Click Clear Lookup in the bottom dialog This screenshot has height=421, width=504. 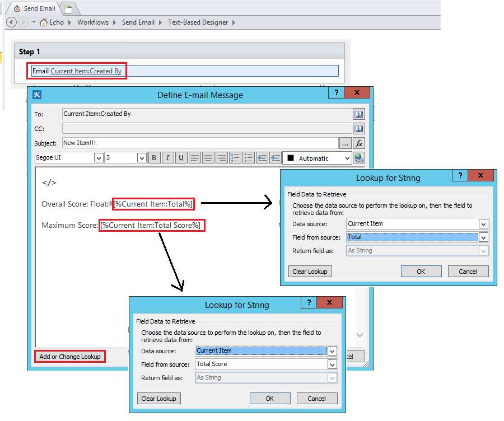pyautogui.click(x=157, y=398)
